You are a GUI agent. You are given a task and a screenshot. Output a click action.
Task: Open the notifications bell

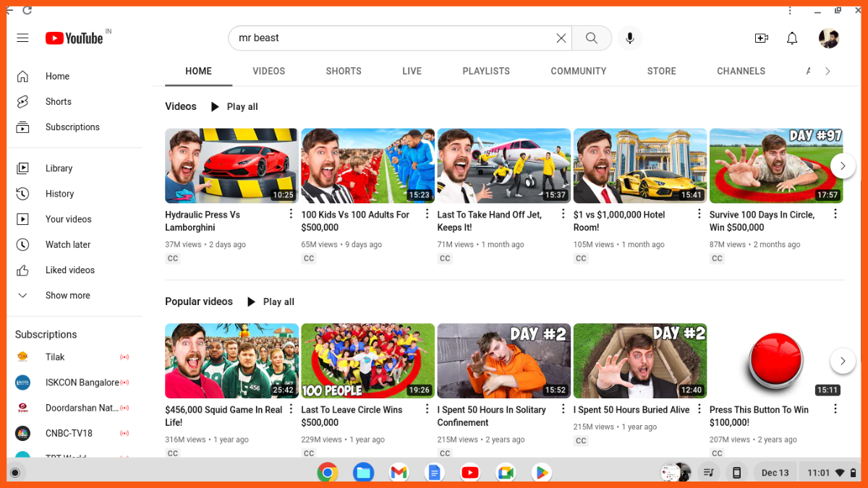click(x=792, y=38)
